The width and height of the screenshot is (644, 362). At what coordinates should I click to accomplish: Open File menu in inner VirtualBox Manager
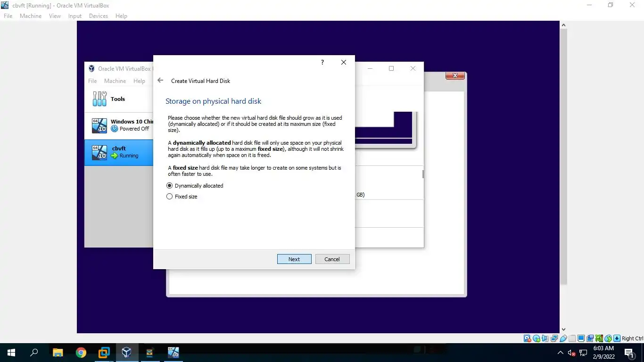[x=92, y=81]
